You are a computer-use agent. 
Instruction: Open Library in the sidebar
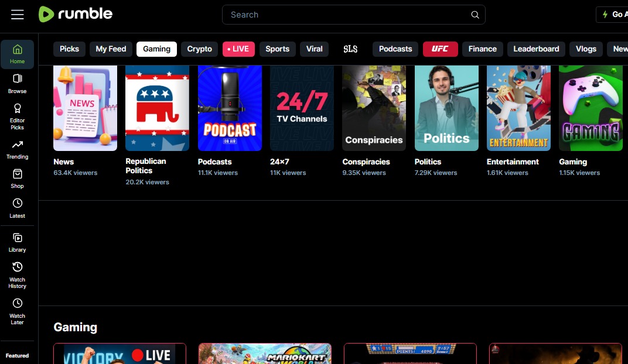[17, 242]
